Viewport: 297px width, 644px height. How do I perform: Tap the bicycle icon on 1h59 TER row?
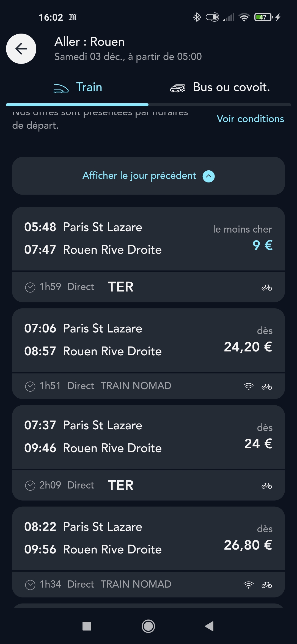pos(266,288)
